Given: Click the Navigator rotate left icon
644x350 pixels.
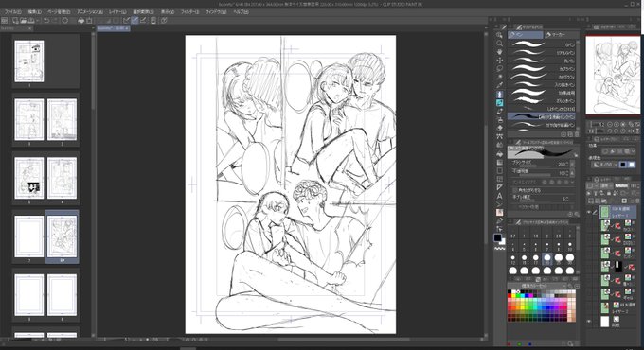Looking at the screenshot, I should (x=610, y=131).
